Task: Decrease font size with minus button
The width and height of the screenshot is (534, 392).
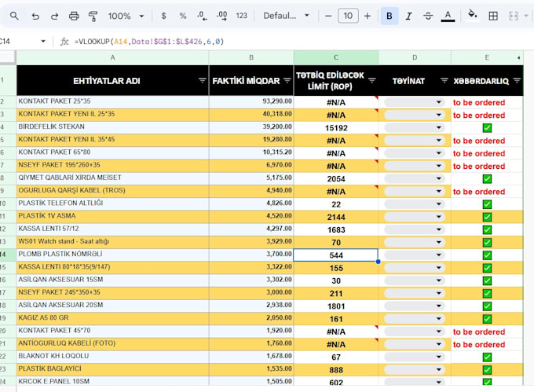Action: (x=328, y=16)
